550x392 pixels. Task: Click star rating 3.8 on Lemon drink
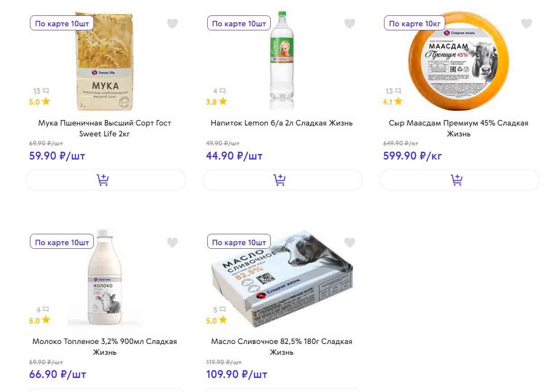(x=217, y=102)
